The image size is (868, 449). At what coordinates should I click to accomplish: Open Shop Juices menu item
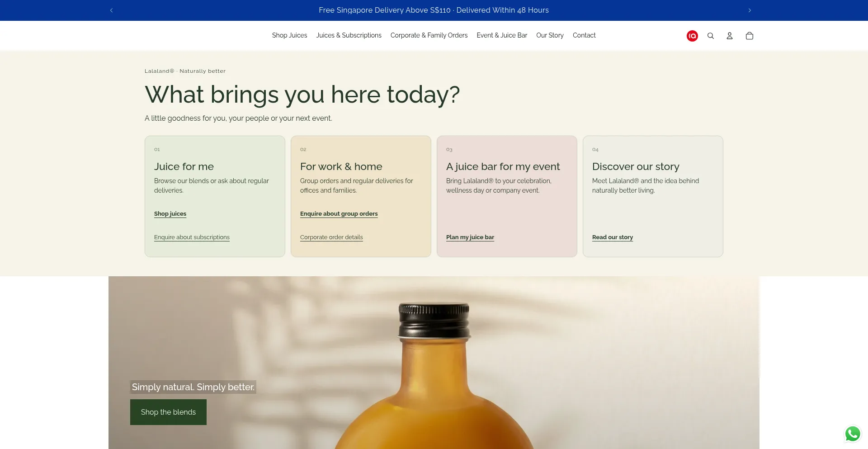pos(289,35)
